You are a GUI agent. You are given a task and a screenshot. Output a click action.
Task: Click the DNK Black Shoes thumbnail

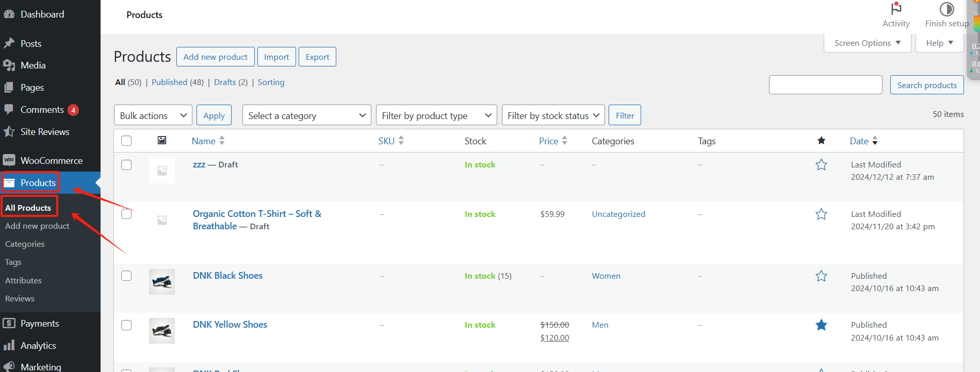click(162, 282)
